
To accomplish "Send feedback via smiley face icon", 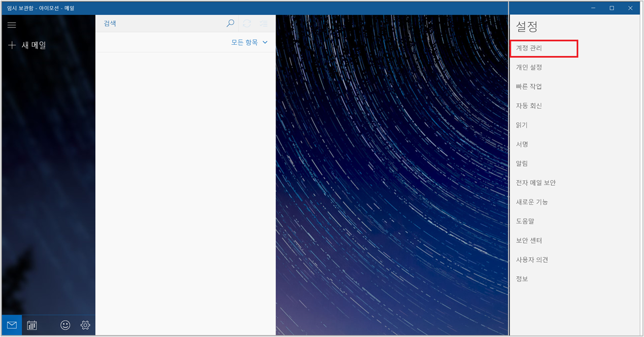I will 65,325.
